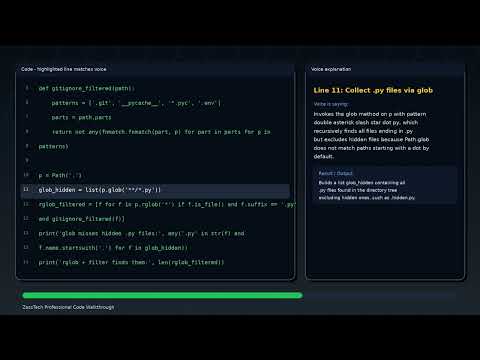Screen dimensions: 480x360
Task: Click the 'Voice is saying:' label
Action: coord(331,104)
